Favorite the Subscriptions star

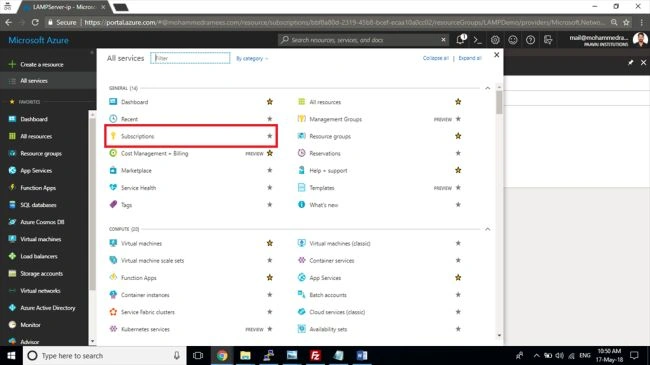tap(269, 136)
